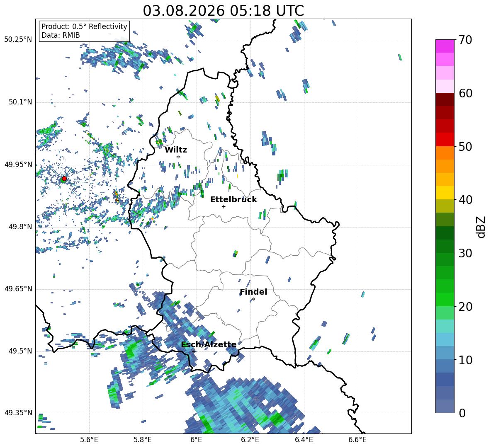Pick the red 50 dBZ colorbar segment
491x448 pixels.
[x=445, y=140]
